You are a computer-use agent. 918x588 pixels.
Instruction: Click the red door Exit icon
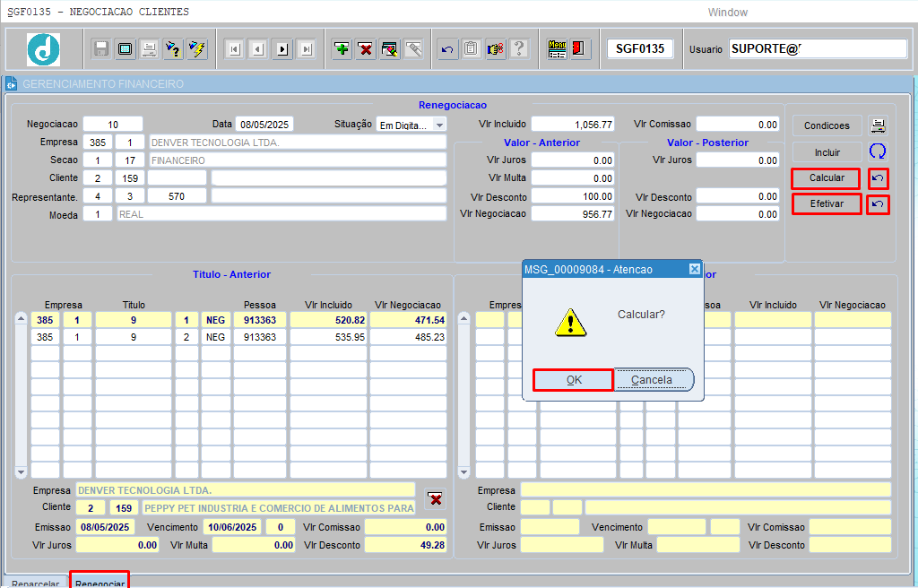pos(580,48)
